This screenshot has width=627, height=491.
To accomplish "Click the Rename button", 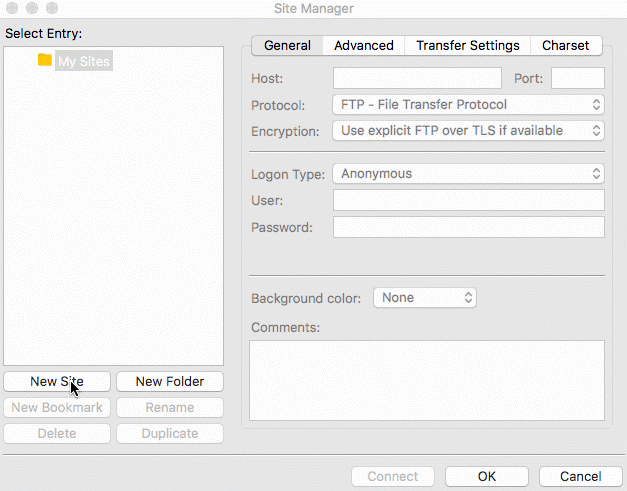I will [170, 407].
